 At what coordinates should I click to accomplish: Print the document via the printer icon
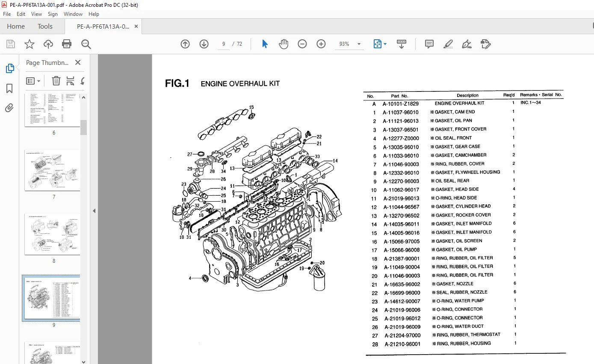(x=67, y=44)
